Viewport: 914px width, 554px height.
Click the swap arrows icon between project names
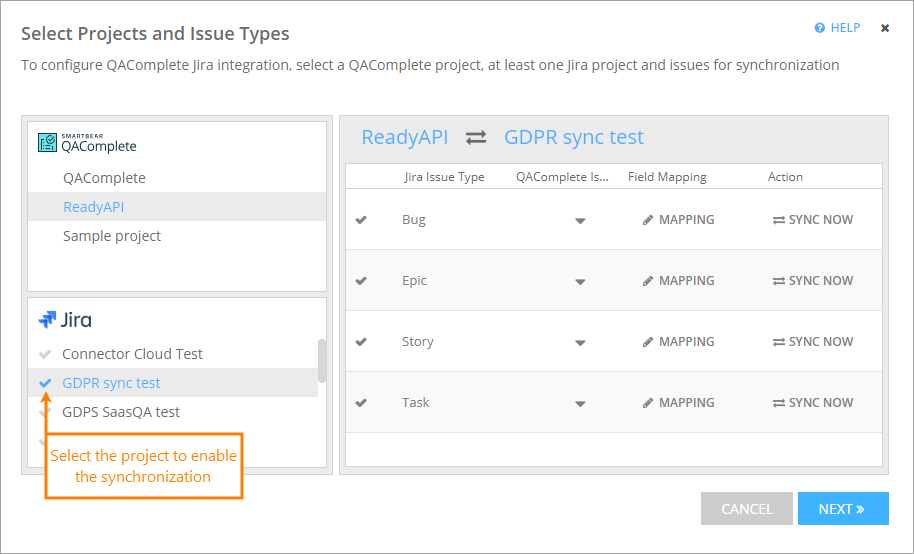pos(476,138)
